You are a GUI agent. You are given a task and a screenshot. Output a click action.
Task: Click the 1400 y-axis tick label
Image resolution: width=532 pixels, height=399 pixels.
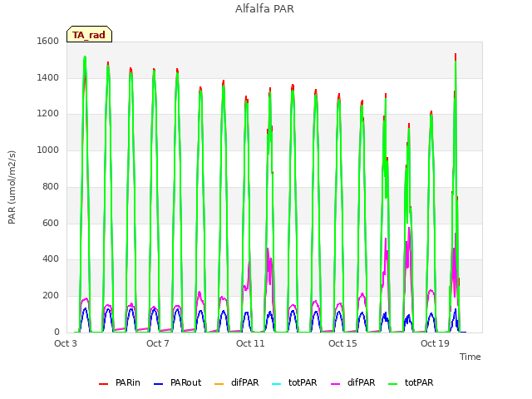pyautogui.click(x=48, y=77)
